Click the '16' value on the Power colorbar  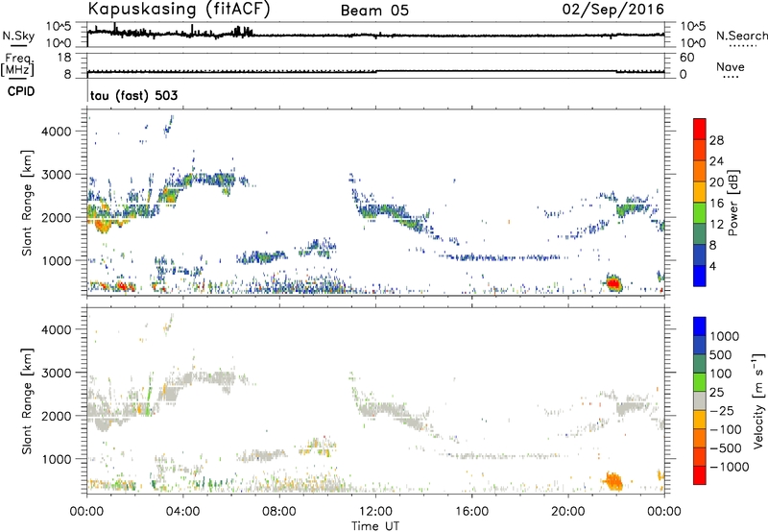716,204
